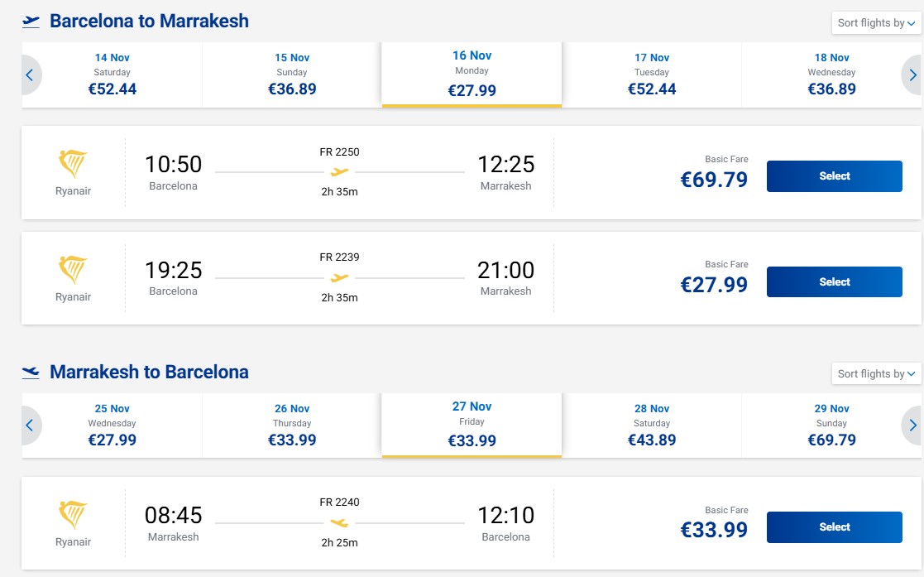
Task: Click the Ryanair logo on flight FR 2239
Action: click(73, 270)
